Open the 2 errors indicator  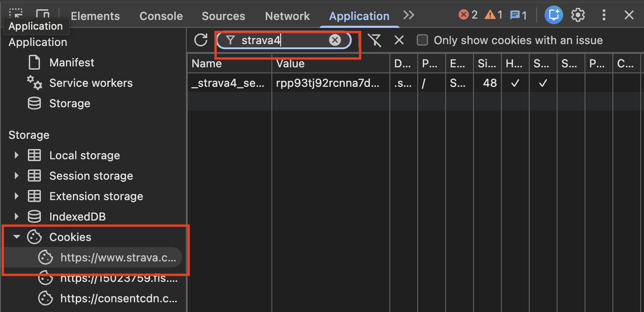pos(468,15)
